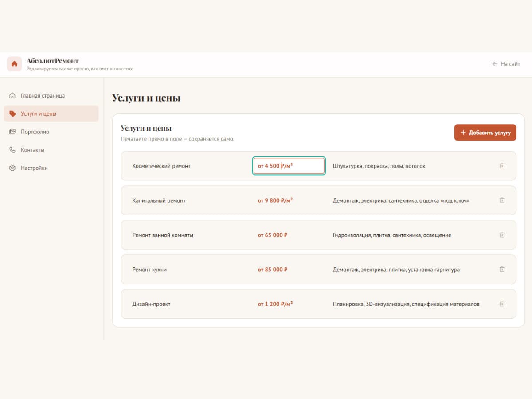The width and height of the screenshot is (532, 399).
Task: Delete the Ремонт кухни service row
Action: (x=502, y=270)
